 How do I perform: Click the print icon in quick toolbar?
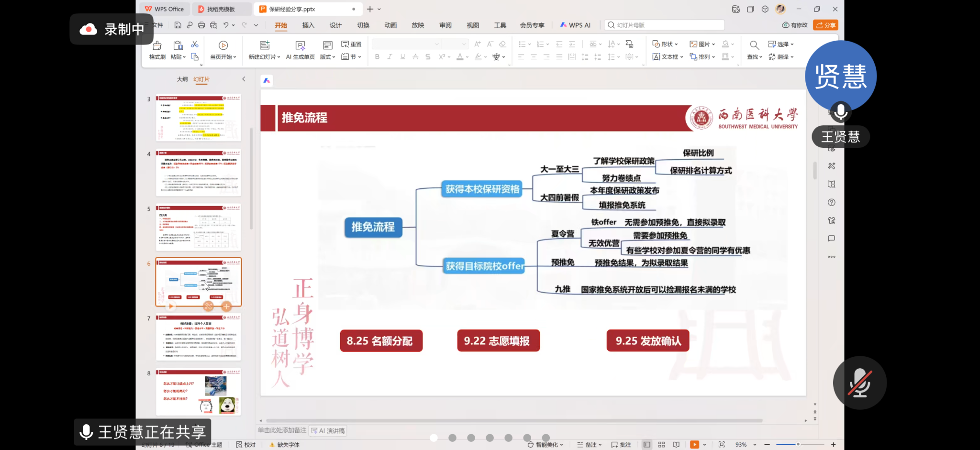(201, 25)
